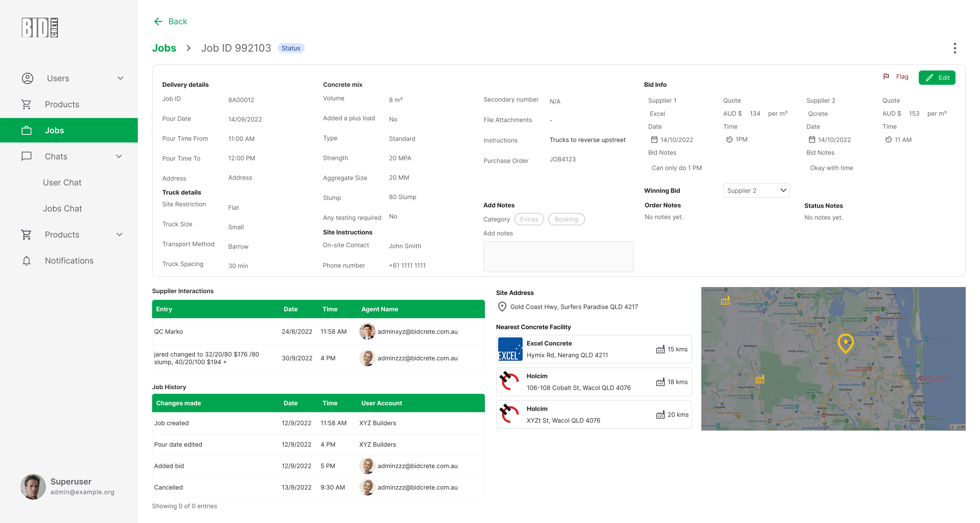Click the cart icon beside the lower Products item
Image resolution: width=980 pixels, height=523 pixels.
click(26, 235)
